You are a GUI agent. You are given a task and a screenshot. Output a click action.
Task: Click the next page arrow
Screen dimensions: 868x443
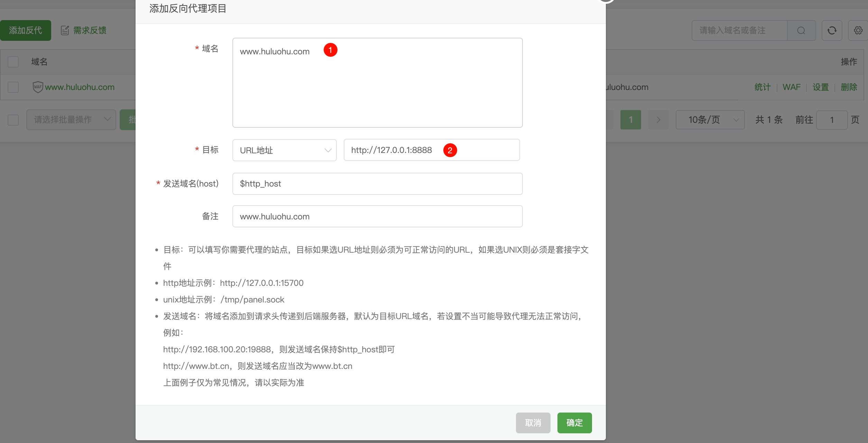pyautogui.click(x=658, y=120)
